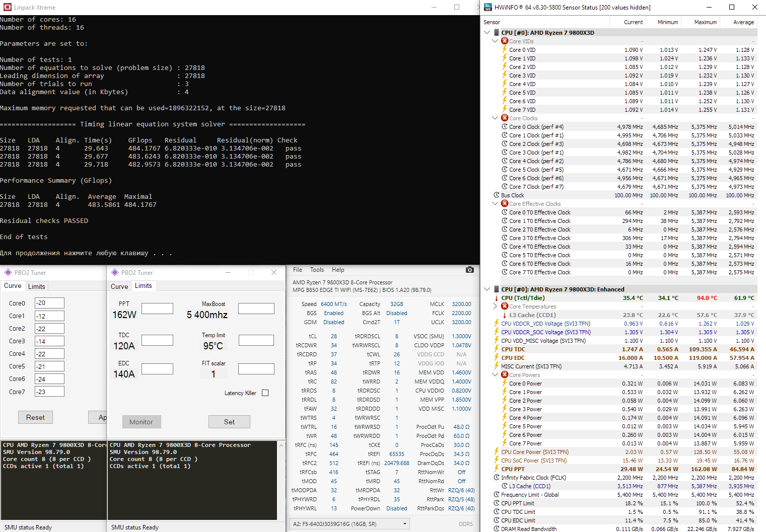Toggle the Latency Killer checkbox

265,393
